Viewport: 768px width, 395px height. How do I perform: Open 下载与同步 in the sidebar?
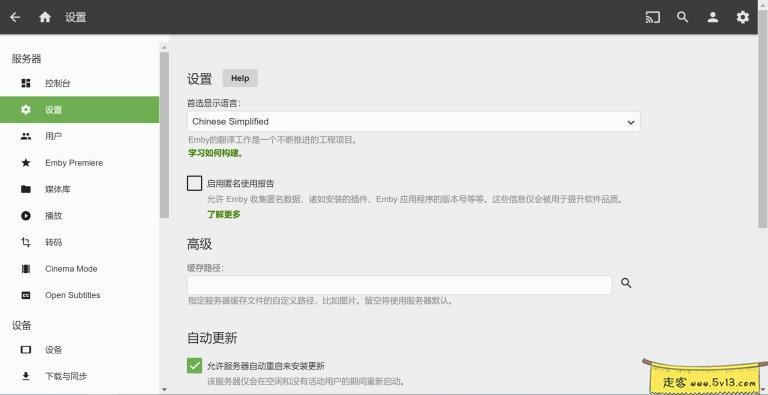click(x=79, y=376)
